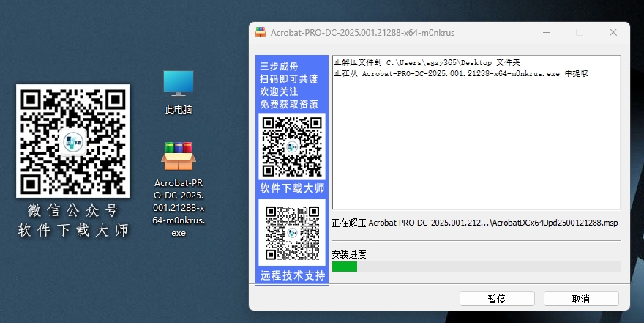Click the '软件下载大师' caption in the dialog sidebar
This screenshot has width=644, height=323.
tap(292, 189)
